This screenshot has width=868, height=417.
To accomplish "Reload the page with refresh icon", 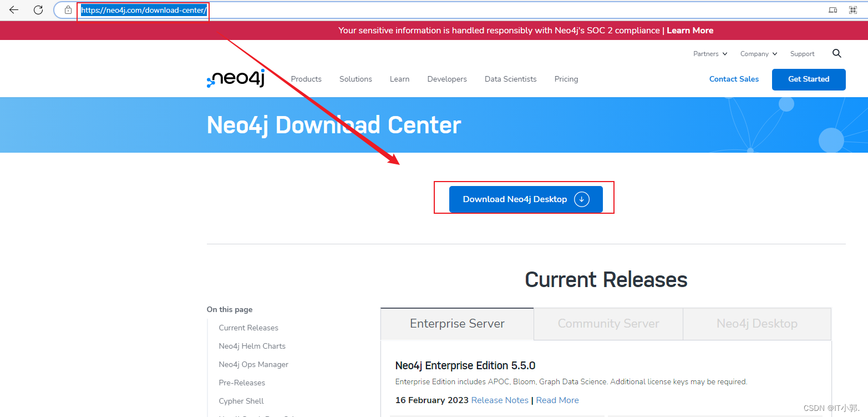I will pyautogui.click(x=38, y=10).
